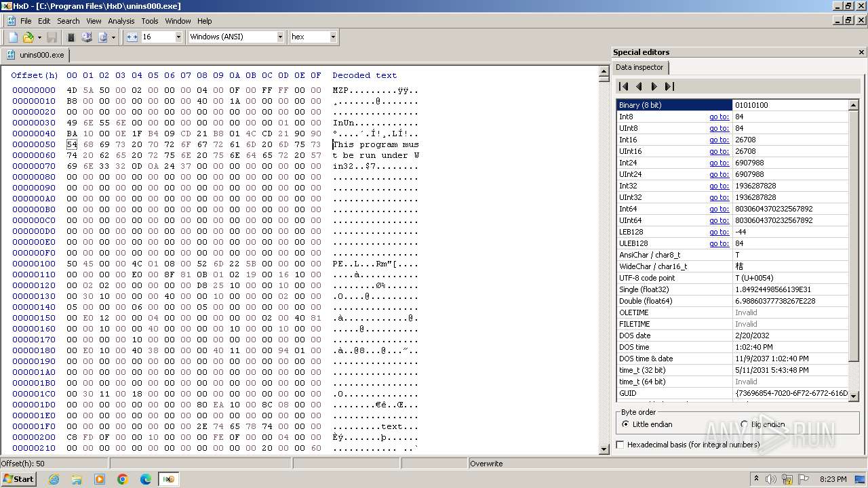Switch to the unins000.exe tab

(x=35, y=55)
